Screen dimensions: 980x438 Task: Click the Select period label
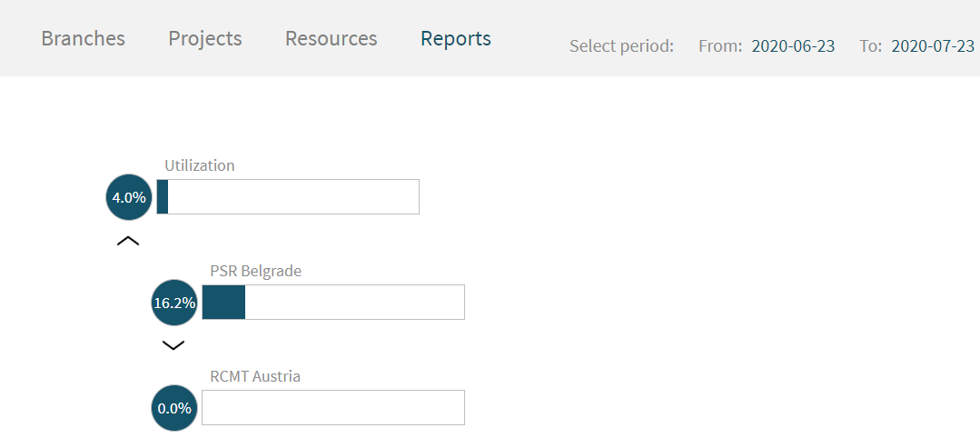coord(621,46)
